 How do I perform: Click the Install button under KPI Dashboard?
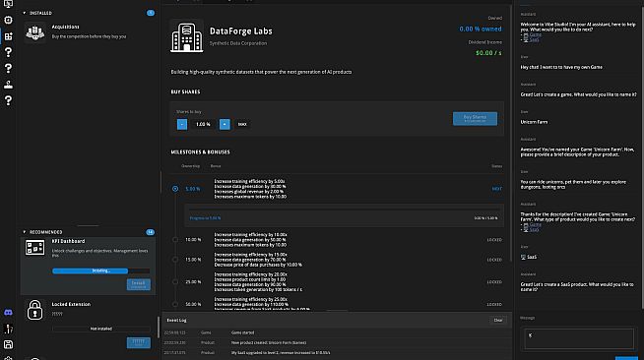pyautogui.click(x=139, y=284)
